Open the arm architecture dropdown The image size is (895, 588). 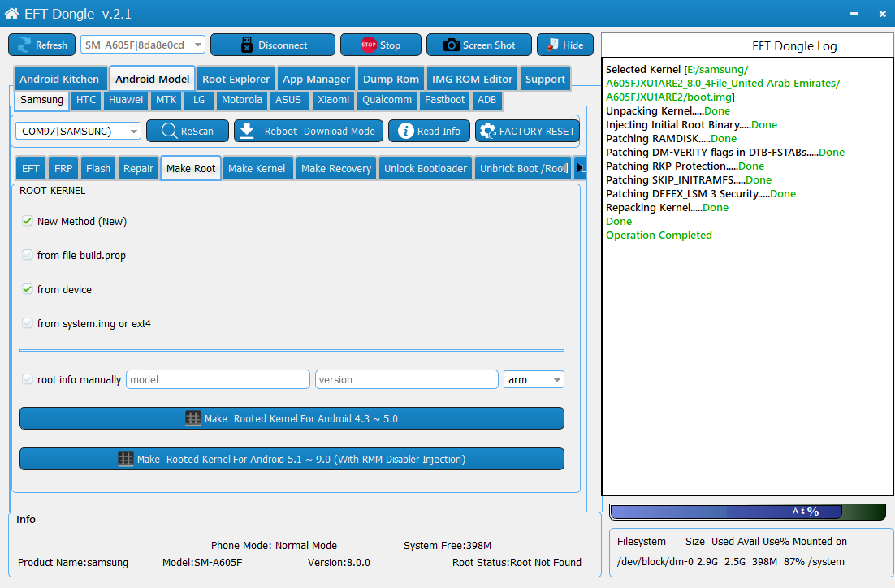[557, 379]
